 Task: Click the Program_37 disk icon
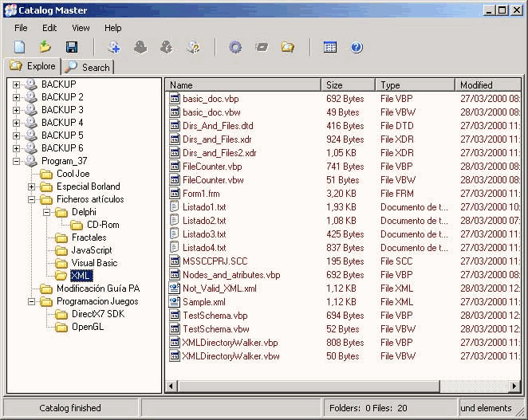coord(31,161)
